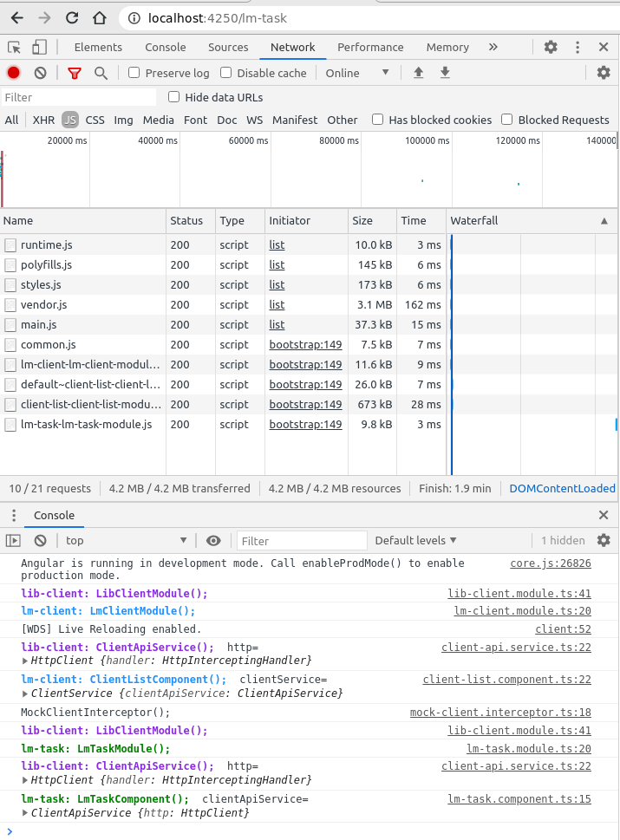Clear the network log

click(x=40, y=73)
